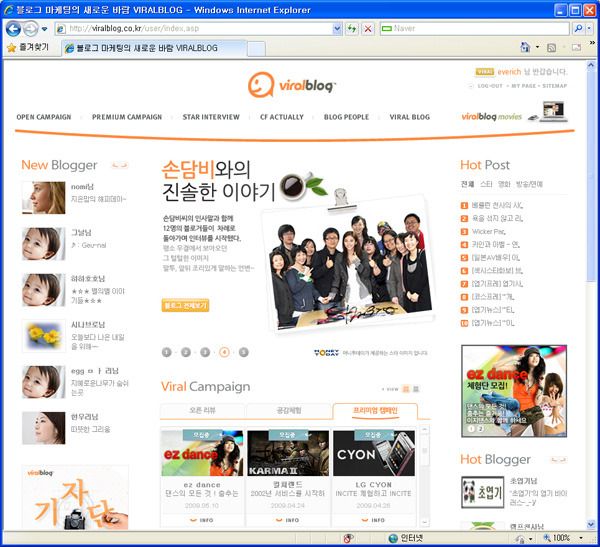This screenshot has height=547, width=600.
Task: Open the SITEMAP link
Action: 554,86
